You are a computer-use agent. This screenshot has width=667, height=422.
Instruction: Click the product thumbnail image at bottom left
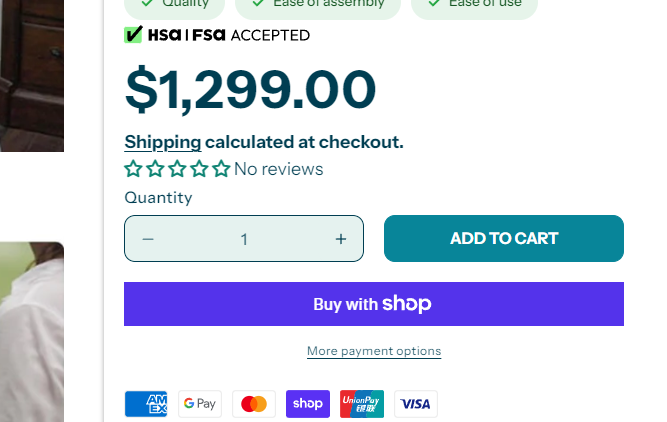(32, 332)
